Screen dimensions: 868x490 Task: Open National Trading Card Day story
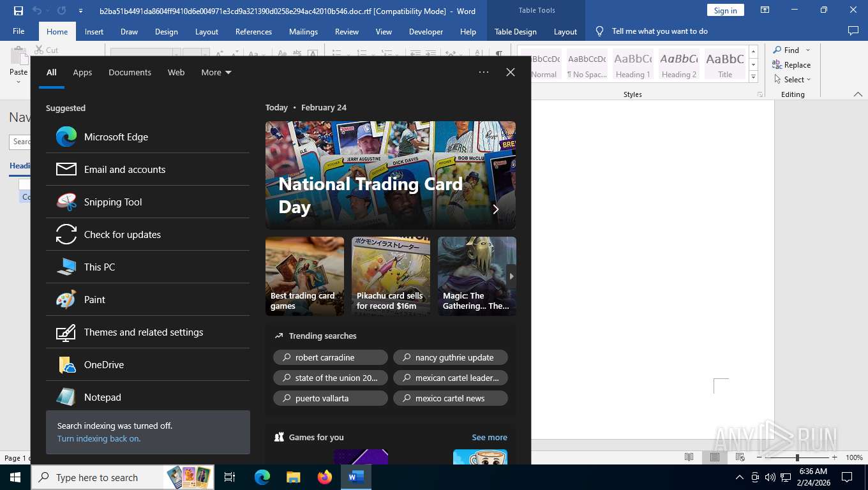click(391, 175)
